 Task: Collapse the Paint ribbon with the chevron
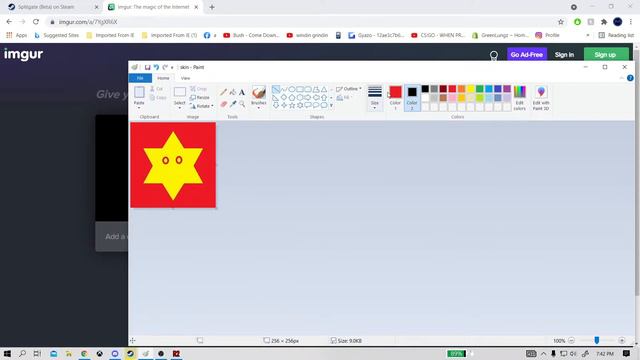pyautogui.click(x=621, y=78)
